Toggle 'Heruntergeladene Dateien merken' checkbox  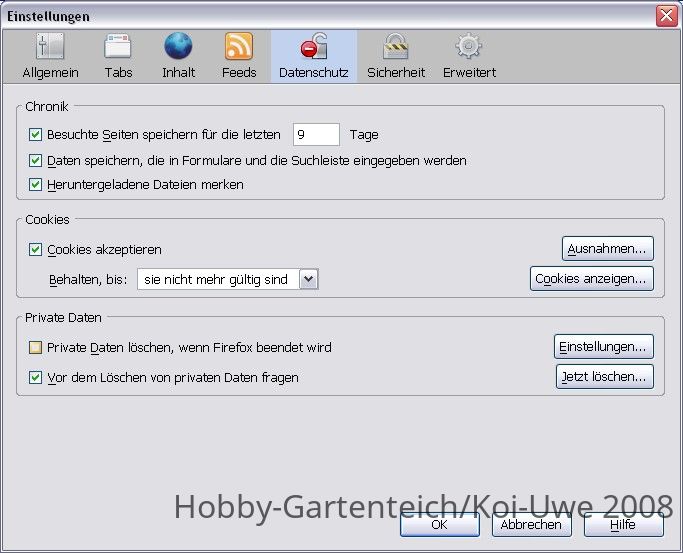(35, 185)
